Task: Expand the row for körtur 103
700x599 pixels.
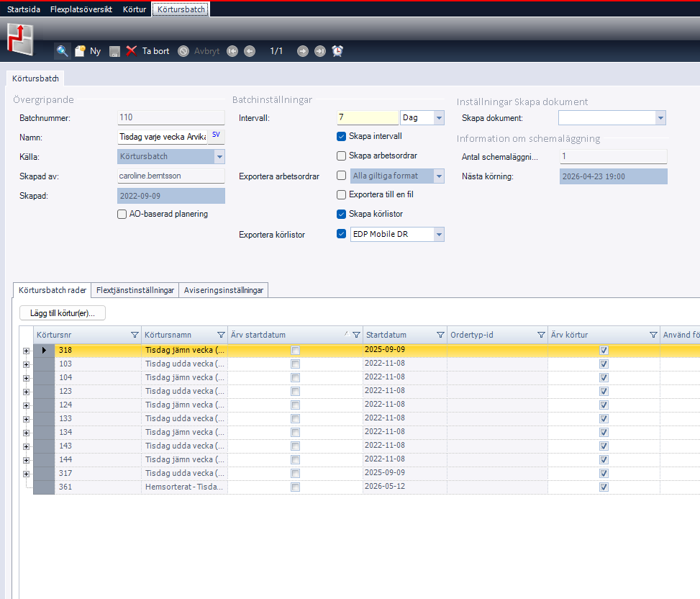Action: (27, 364)
